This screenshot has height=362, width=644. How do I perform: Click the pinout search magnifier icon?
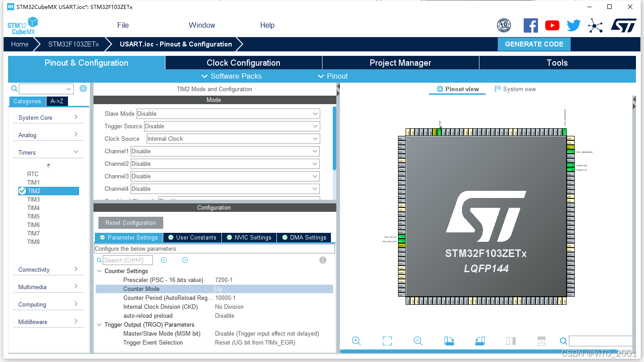(x=563, y=341)
